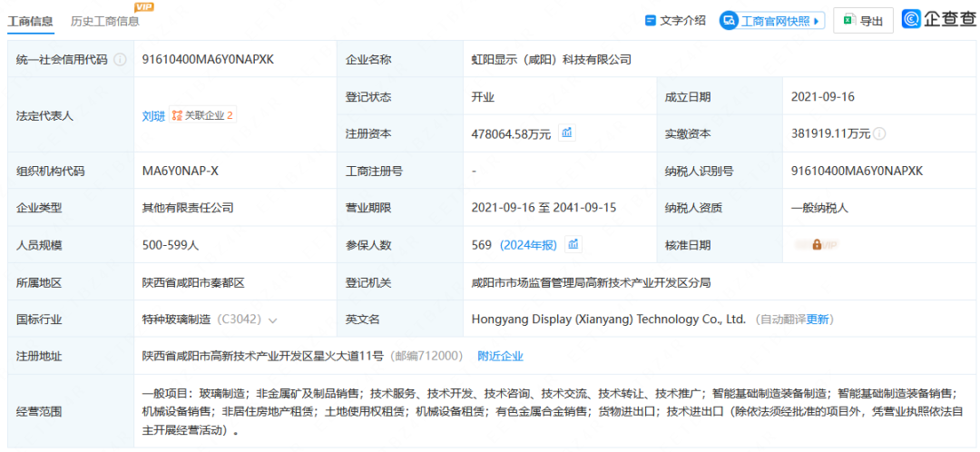Image resolution: width=980 pixels, height=452 pixels.
Task: Open chart icon beside 参保人数 569
Action: point(574,244)
